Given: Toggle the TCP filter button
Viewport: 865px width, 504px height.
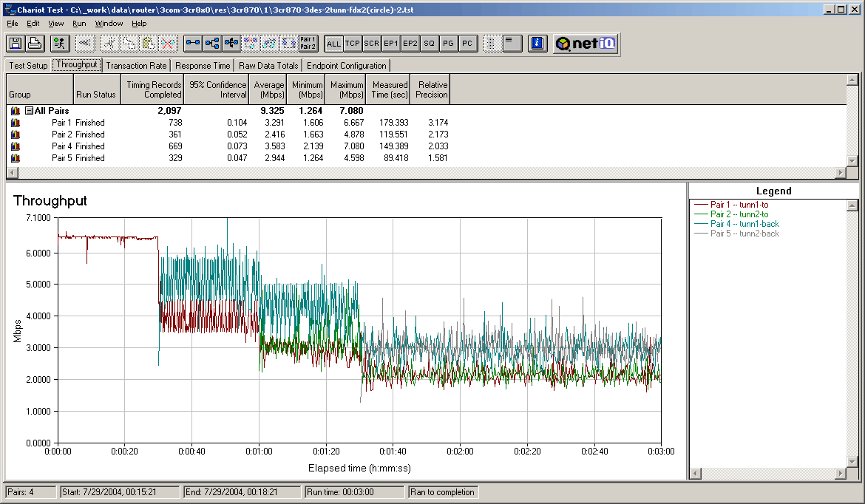Looking at the screenshot, I should tap(353, 44).
